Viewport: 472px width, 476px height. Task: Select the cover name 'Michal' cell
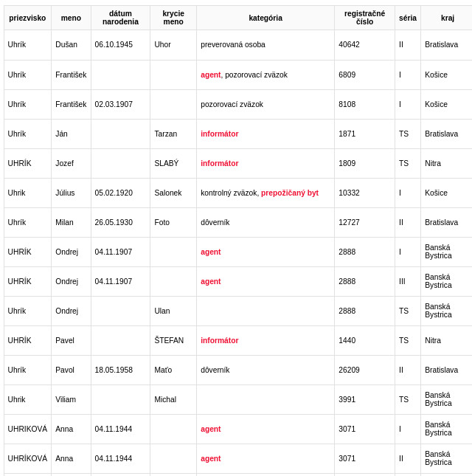point(166,399)
